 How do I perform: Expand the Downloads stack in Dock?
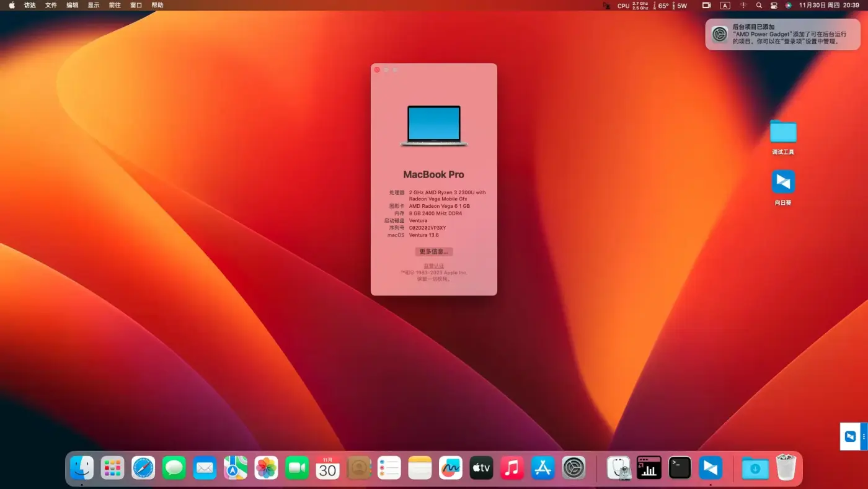(x=755, y=468)
